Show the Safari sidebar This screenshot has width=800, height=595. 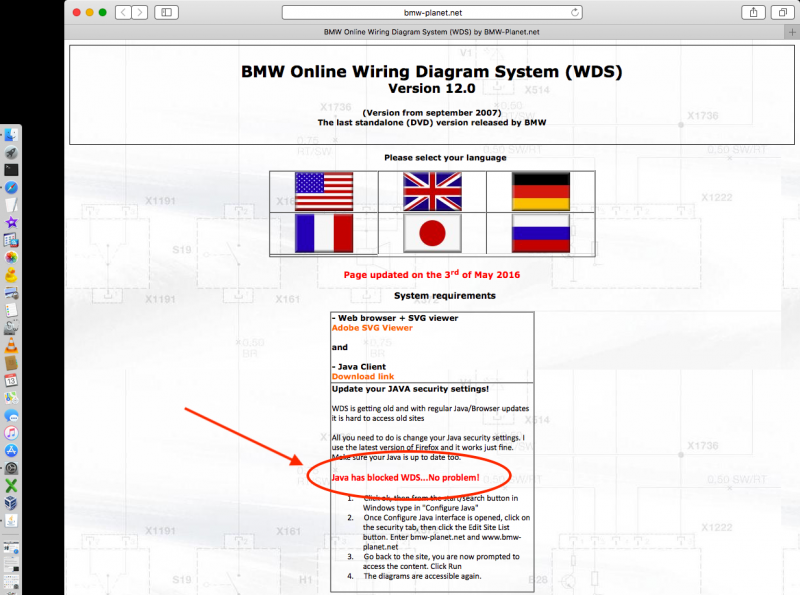(166, 12)
